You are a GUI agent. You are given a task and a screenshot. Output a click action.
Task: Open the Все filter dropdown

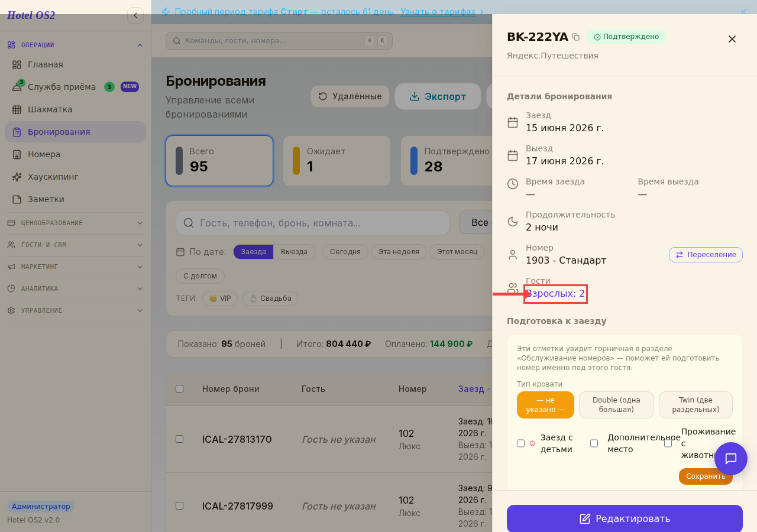pyautogui.click(x=475, y=223)
